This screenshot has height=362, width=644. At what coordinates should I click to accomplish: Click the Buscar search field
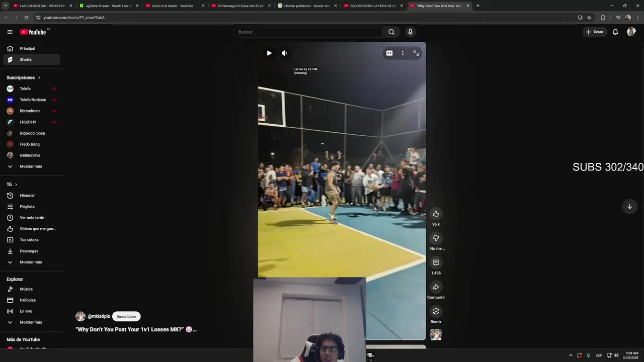[308, 32]
